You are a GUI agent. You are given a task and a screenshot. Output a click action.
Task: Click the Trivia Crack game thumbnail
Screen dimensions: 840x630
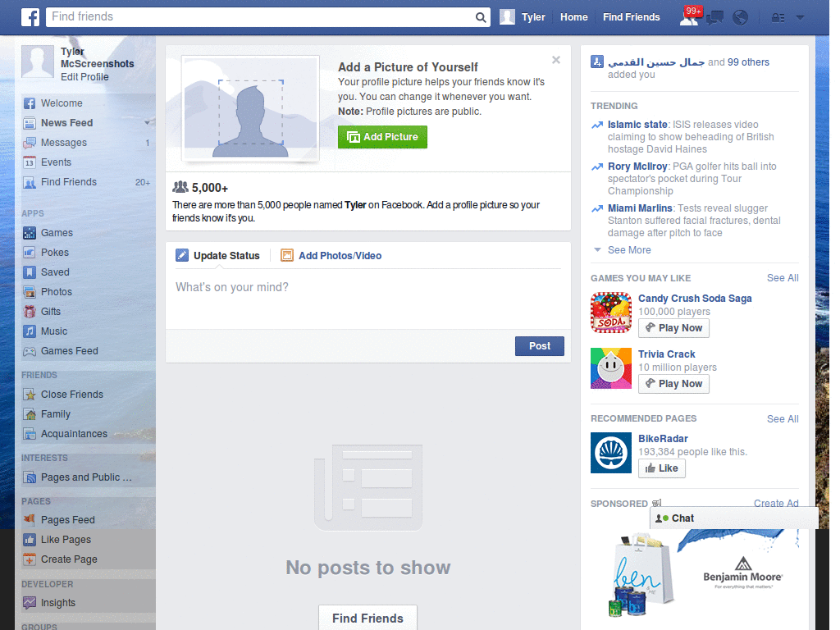[611, 368]
